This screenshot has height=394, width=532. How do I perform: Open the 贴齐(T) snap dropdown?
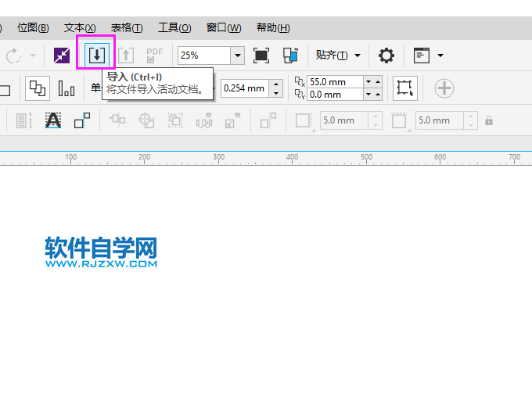pos(338,55)
